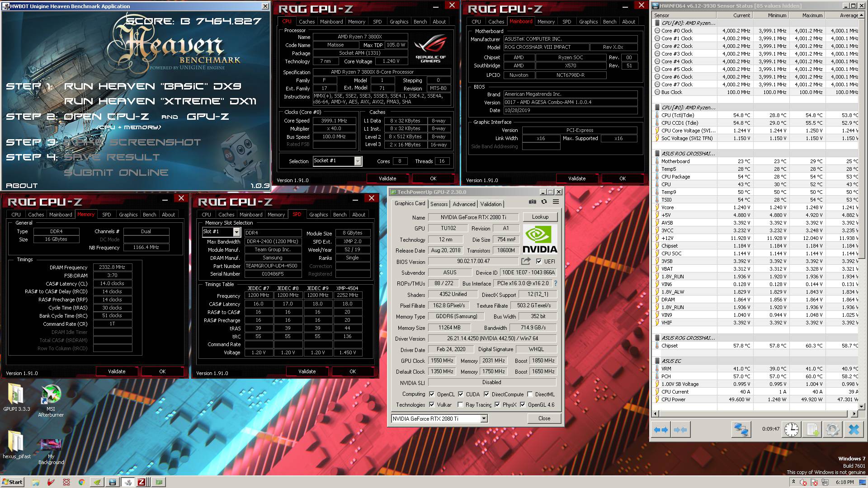Click HWiNFO collapse columns inward-arrows icon
This screenshot has width=868, height=488.
pyautogui.click(x=680, y=430)
